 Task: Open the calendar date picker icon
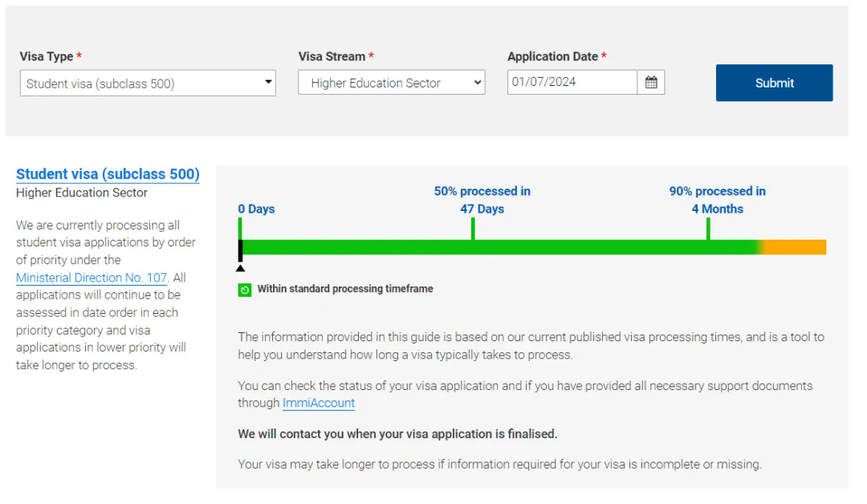click(651, 82)
